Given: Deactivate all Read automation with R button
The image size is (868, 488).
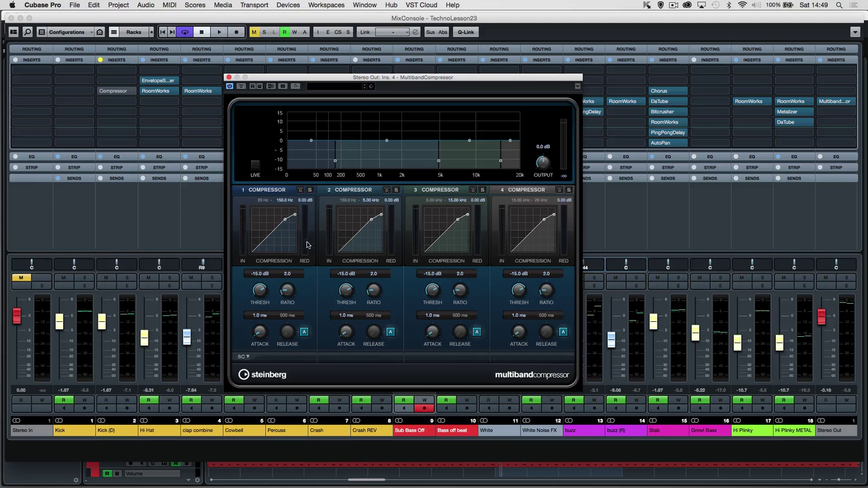Looking at the screenshot, I should (x=284, y=32).
